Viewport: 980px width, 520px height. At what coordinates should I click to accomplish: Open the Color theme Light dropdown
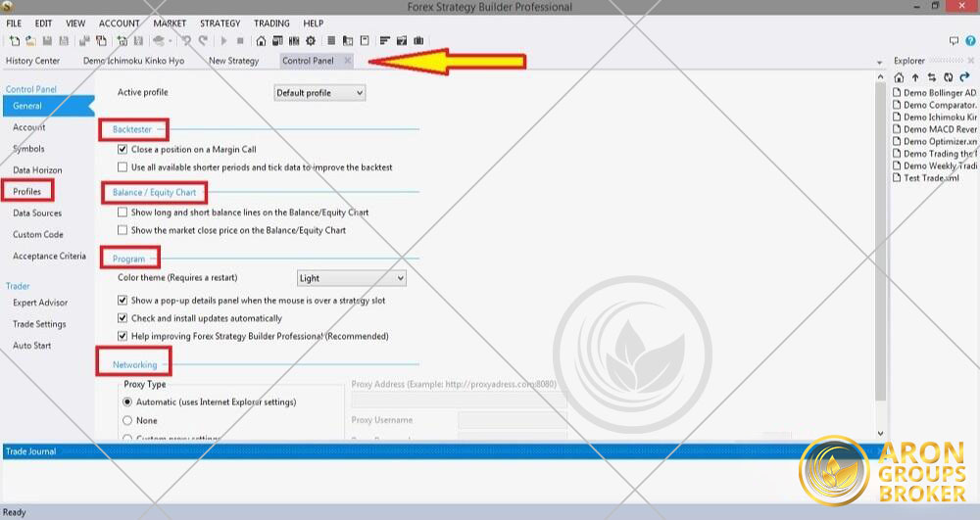click(351, 278)
